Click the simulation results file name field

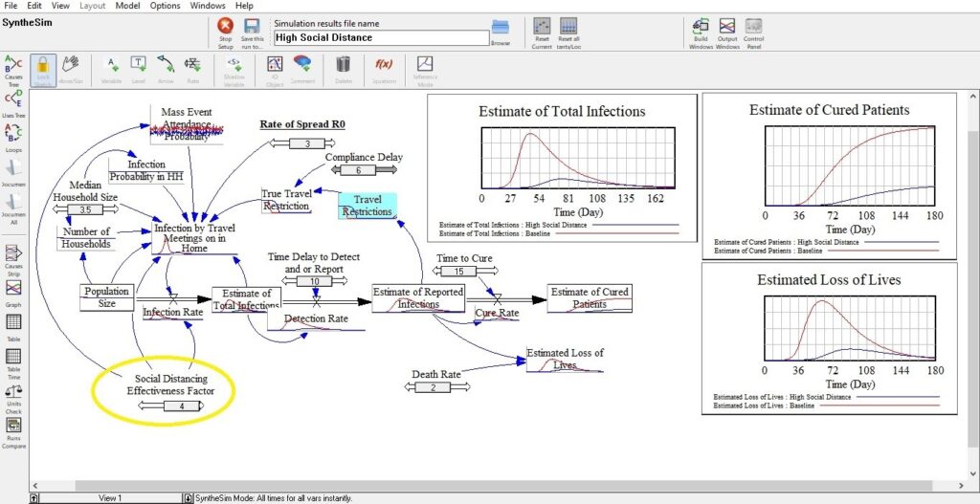point(381,38)
